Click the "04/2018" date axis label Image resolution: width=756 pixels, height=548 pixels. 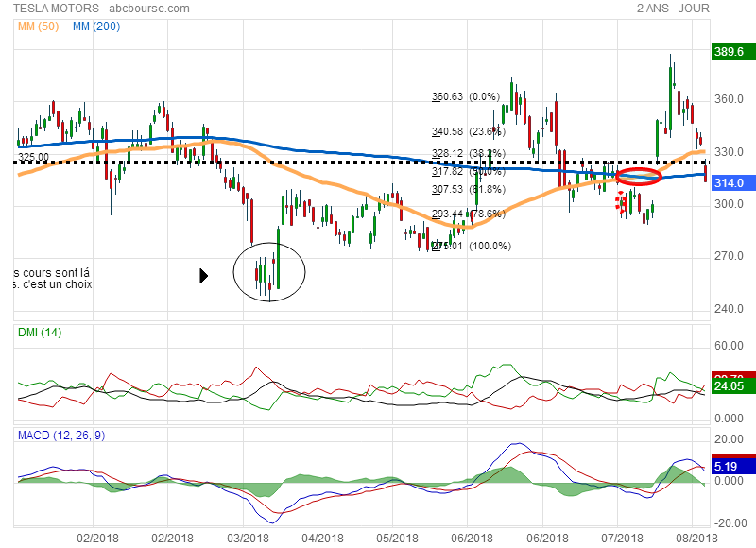pyautogui.click(x=322, y=539)
